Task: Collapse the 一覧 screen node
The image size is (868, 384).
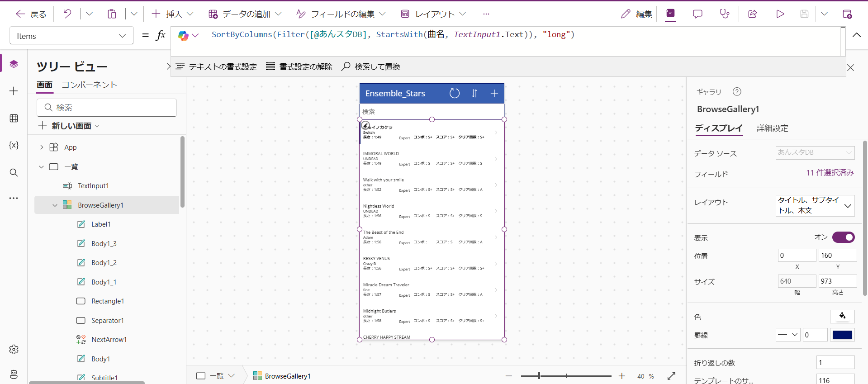Action: 42,167
